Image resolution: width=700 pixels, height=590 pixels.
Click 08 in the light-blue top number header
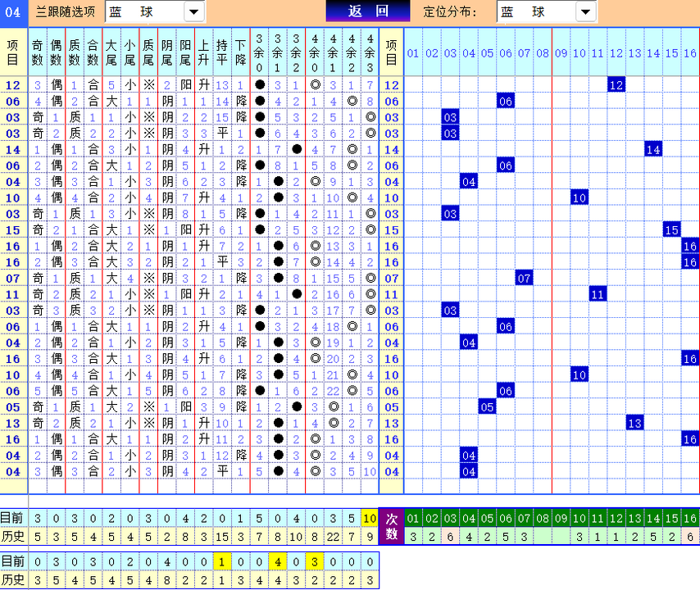543,53
